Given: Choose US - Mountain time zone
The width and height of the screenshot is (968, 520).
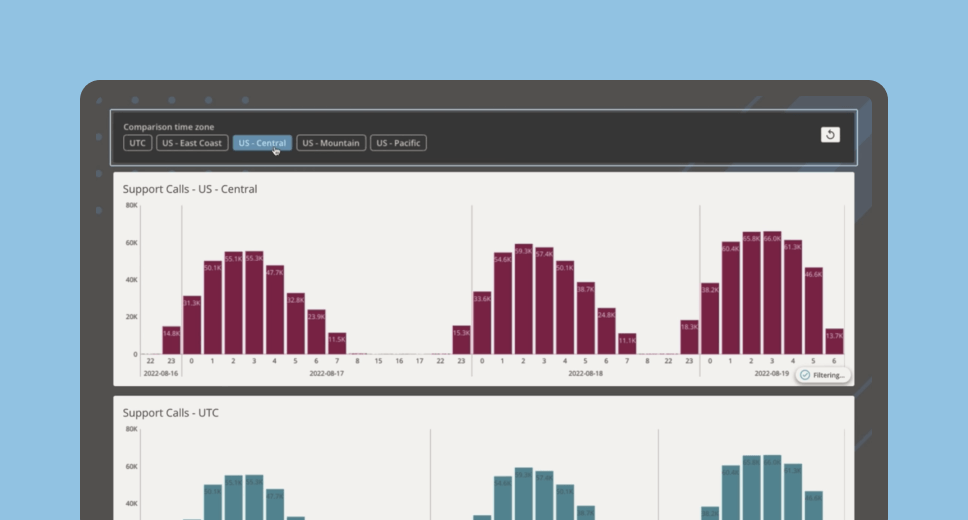Looking at the screenshot, I should [331, 143].
